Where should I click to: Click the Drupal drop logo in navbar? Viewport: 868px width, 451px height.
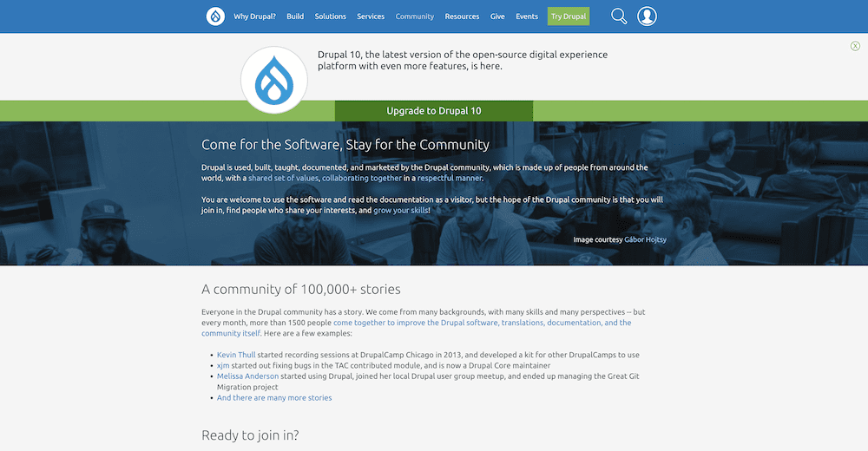point(215,16)
